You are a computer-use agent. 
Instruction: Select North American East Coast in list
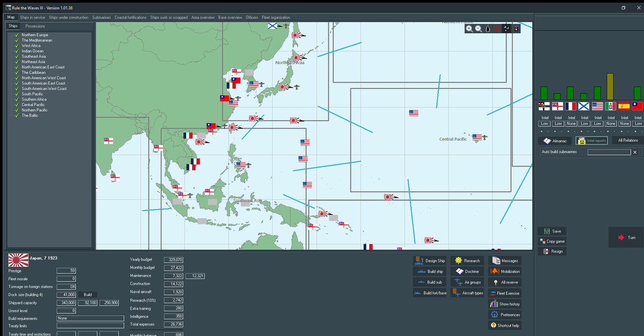pyautogui.click(x=43, y=67)
